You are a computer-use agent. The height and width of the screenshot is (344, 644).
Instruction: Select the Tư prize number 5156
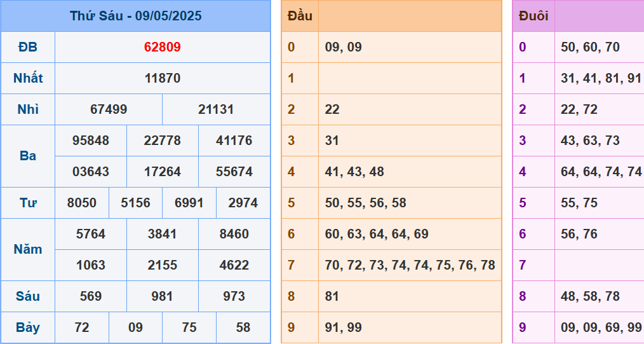135,203
